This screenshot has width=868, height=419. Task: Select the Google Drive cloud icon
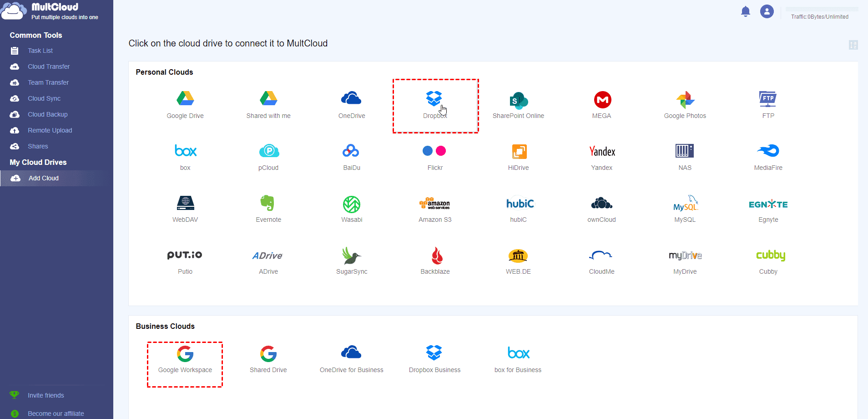(x=185, y=99)
